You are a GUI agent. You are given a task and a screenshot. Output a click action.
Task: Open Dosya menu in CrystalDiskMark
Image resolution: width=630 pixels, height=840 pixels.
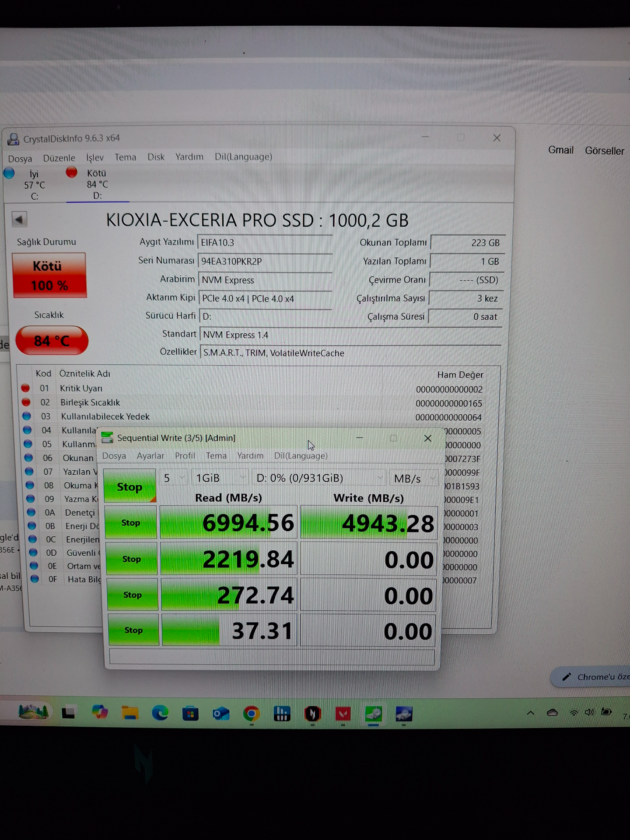click(114, 455)
